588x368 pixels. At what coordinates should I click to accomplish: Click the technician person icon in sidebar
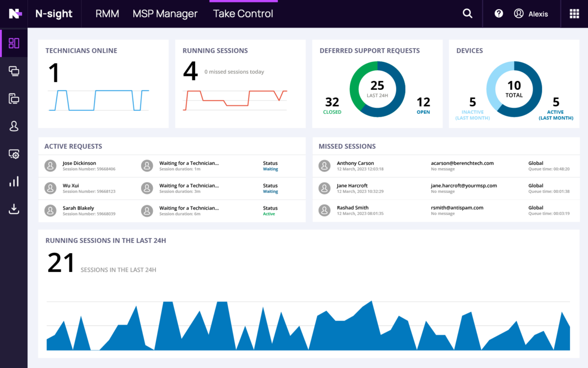[x=14, y=126]
